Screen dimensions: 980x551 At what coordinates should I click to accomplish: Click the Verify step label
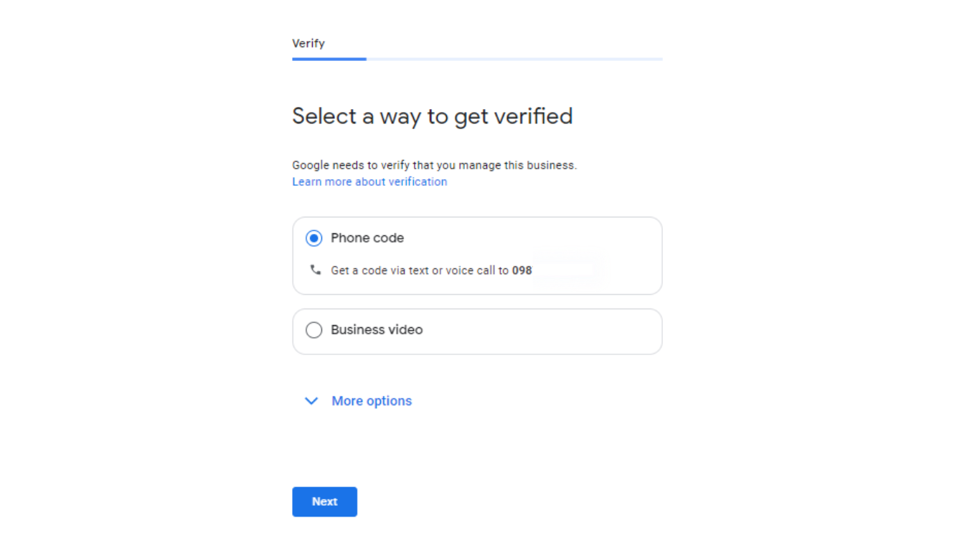click(x=308, y=44)
